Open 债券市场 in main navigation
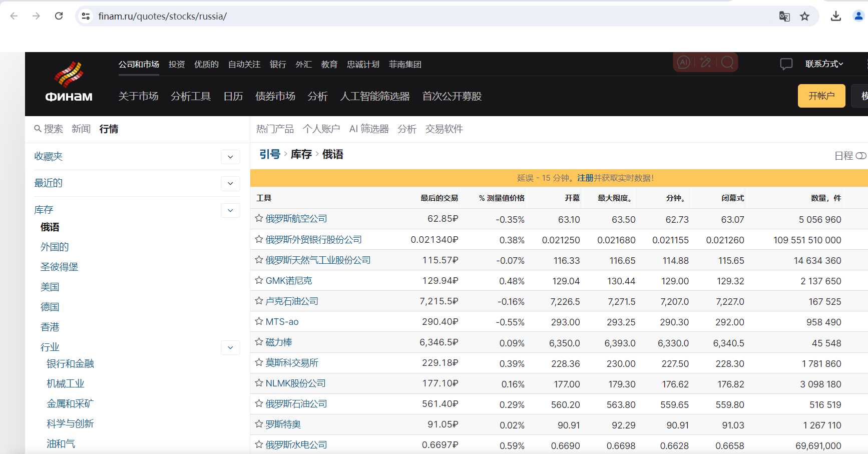868x454 pixels. pos(275,96)
